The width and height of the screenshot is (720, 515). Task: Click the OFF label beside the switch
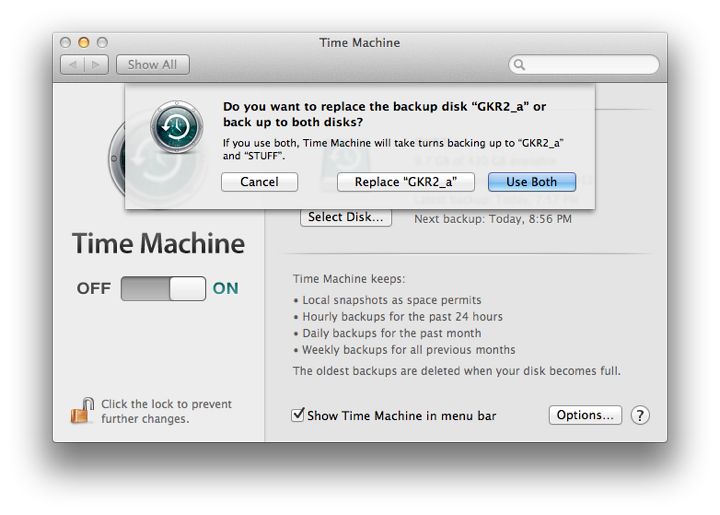pos(94,288)
